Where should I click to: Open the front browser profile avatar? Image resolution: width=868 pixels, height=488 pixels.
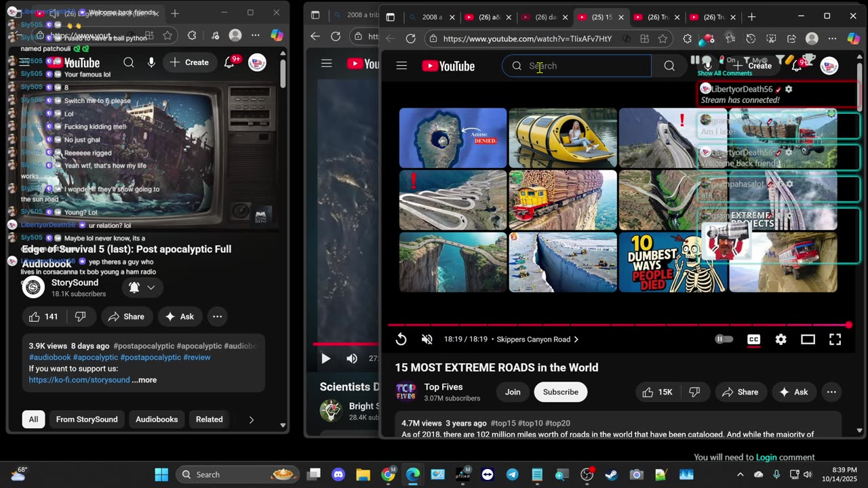coord(812,39)
